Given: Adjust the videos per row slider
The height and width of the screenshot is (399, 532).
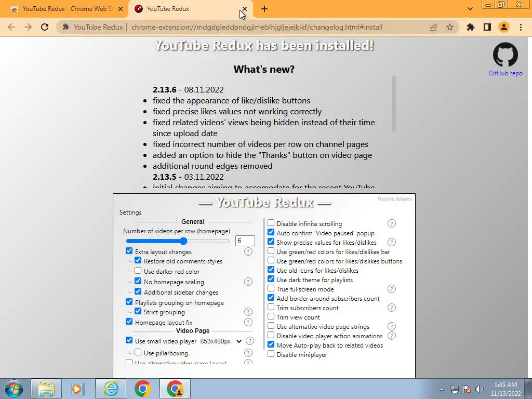Looking at the screenshot, I should click(178, 241).
